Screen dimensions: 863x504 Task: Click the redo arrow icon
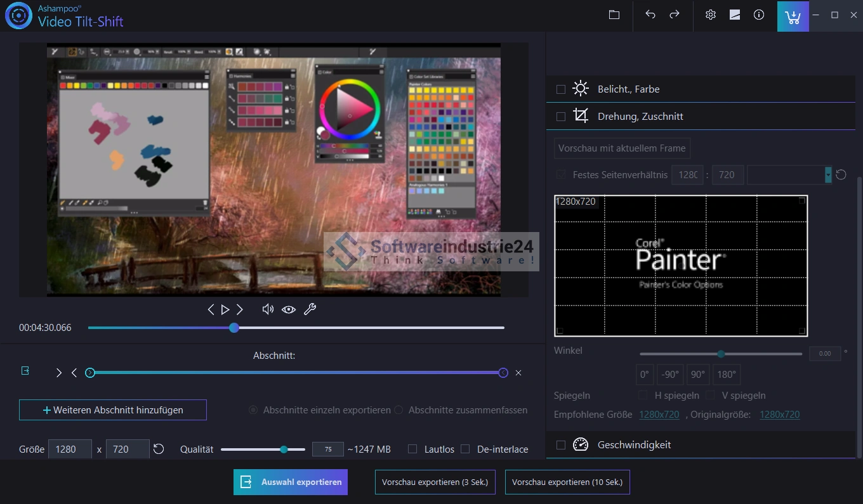[x=675, y=15]
